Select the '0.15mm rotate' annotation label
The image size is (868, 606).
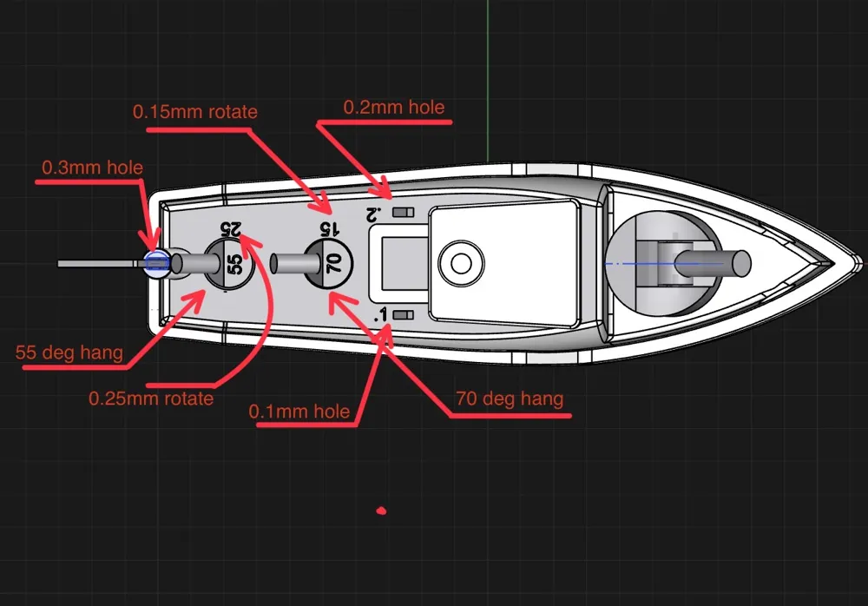(194, 112)
